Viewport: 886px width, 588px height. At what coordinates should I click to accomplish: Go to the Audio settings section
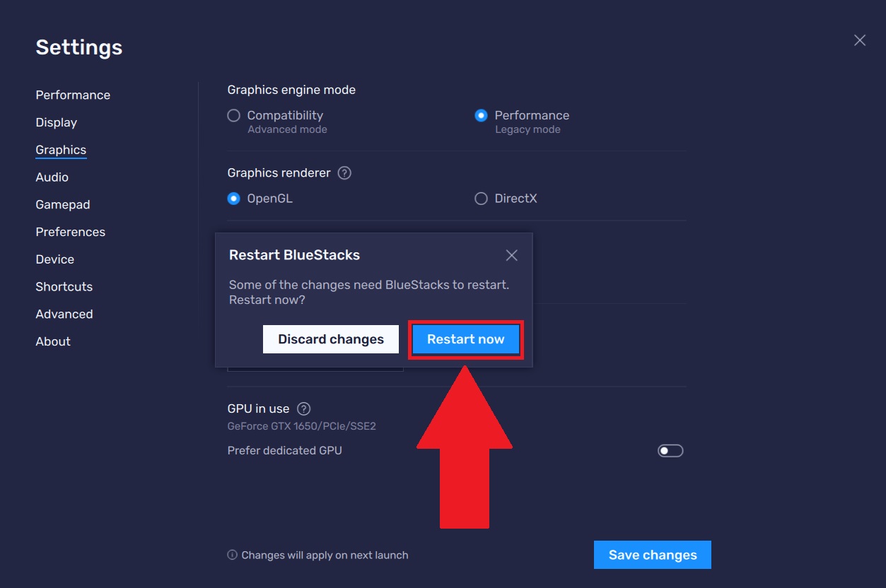click(52, 177)
